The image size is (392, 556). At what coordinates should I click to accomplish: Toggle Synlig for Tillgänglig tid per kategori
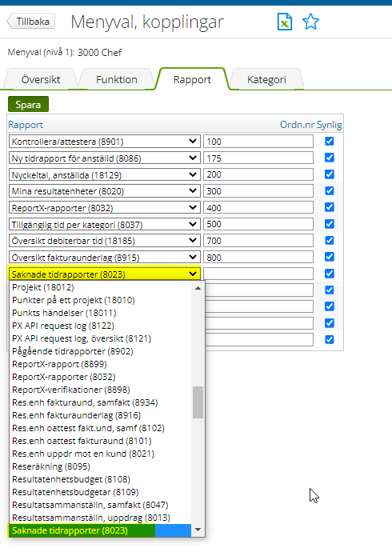330,224
